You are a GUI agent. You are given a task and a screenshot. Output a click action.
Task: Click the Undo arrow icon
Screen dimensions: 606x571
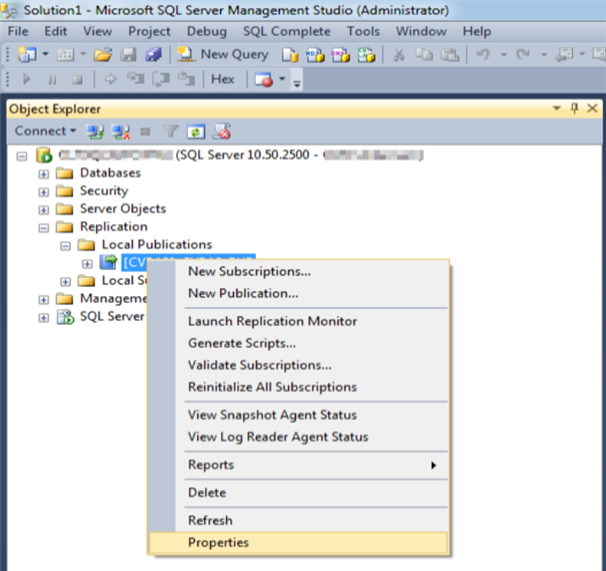pyautogui.click(x=483, y=55)
